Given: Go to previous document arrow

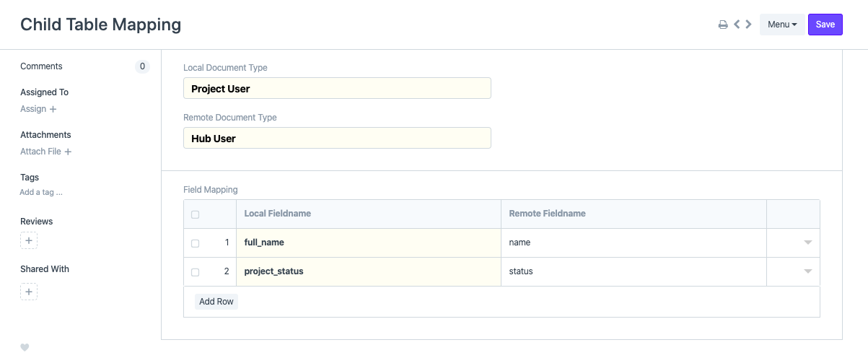Looking at the screenshot, I should click(x=737, y=25).
